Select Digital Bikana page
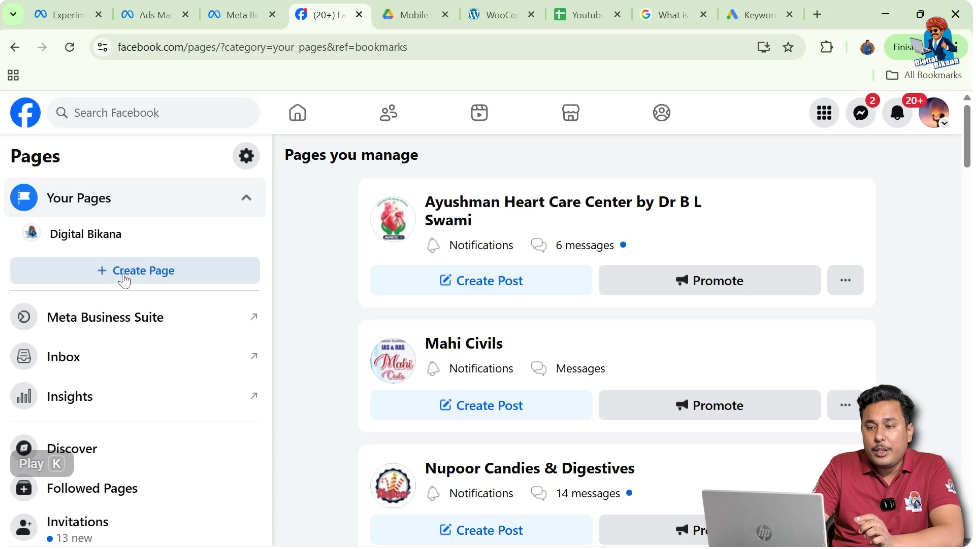976x549 pixels. [x=85, y=234]
